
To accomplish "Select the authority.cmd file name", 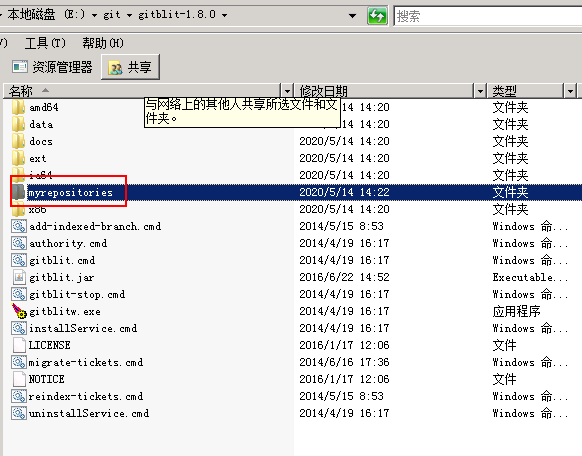I will pos(68,243).
